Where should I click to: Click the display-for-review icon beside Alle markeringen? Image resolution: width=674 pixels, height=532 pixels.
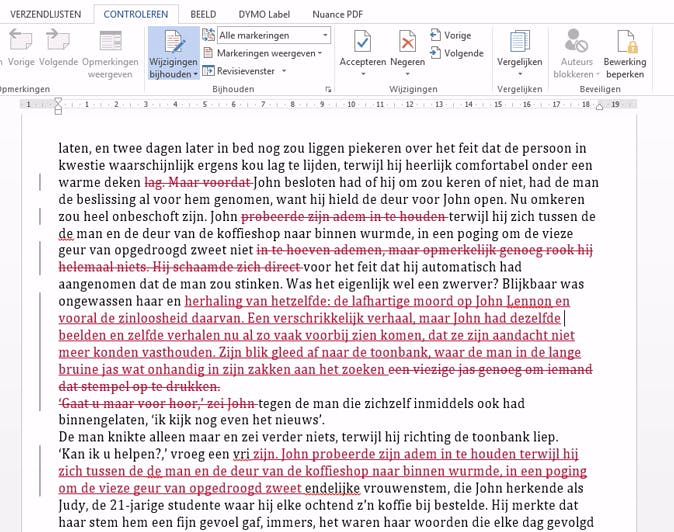point(208,35)
